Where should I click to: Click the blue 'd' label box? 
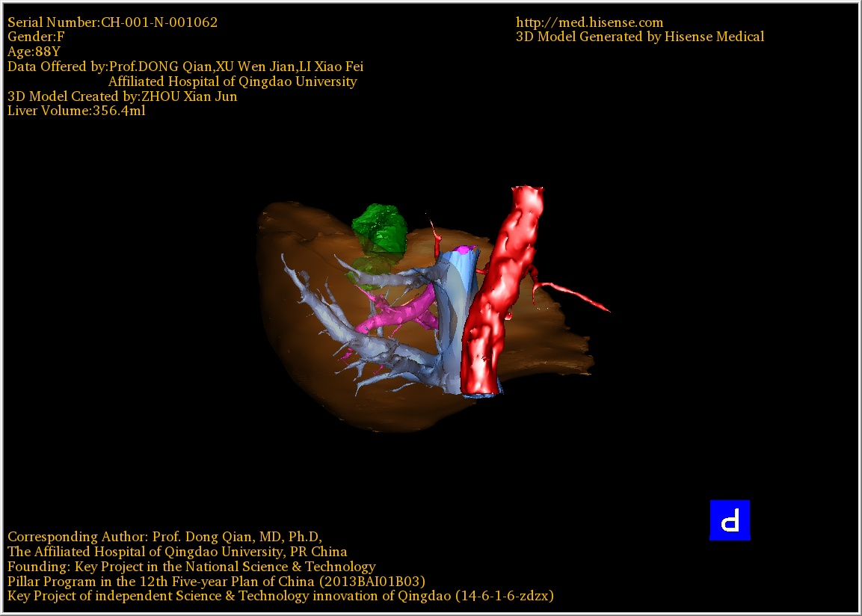click(730, 520)
